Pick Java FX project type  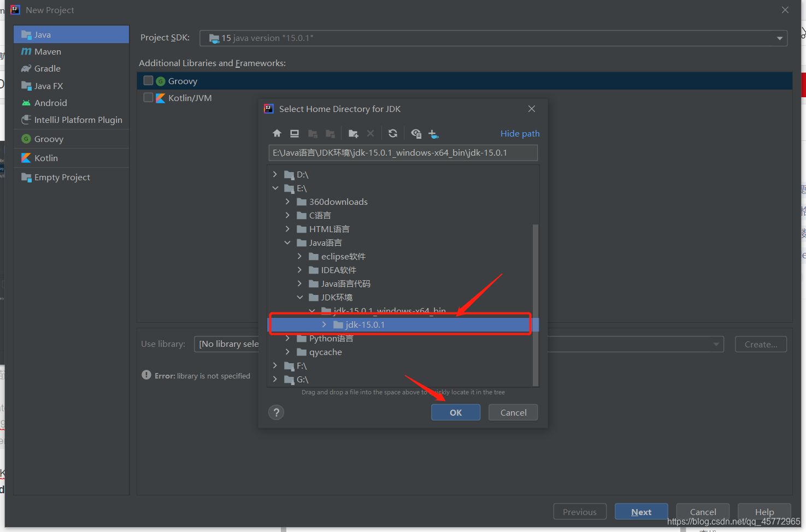point(71,86)
